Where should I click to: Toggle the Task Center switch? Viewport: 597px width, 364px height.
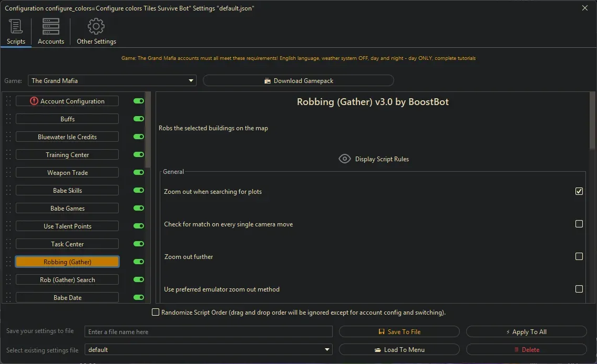[139, 244]
